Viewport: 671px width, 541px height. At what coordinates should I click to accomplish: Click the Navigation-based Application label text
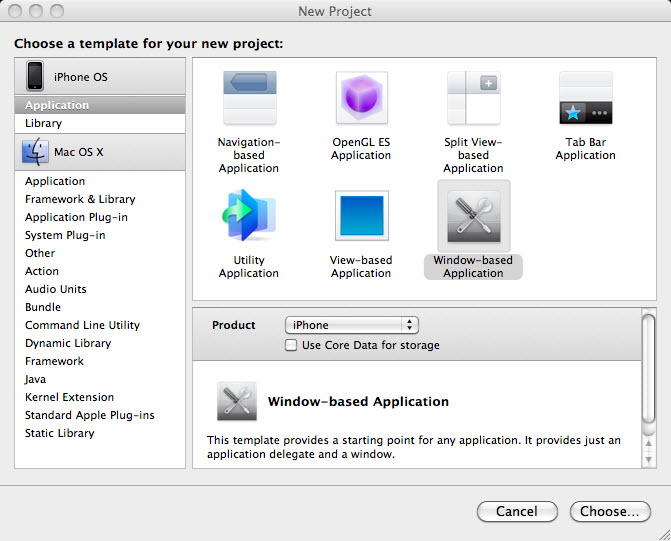pos(249,155)
